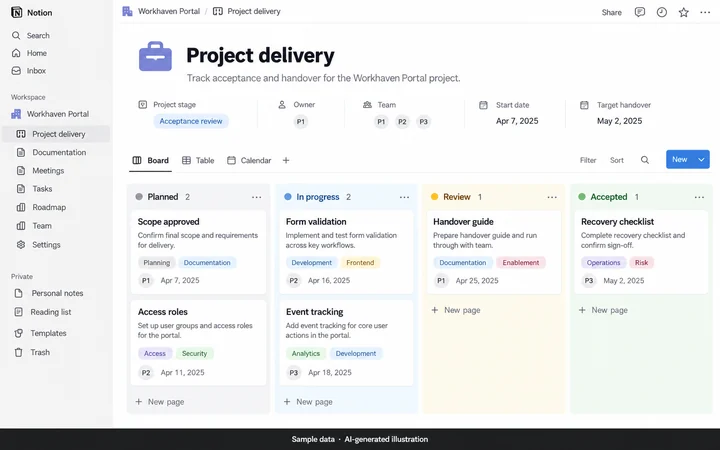Open the Documentation page

51,152
